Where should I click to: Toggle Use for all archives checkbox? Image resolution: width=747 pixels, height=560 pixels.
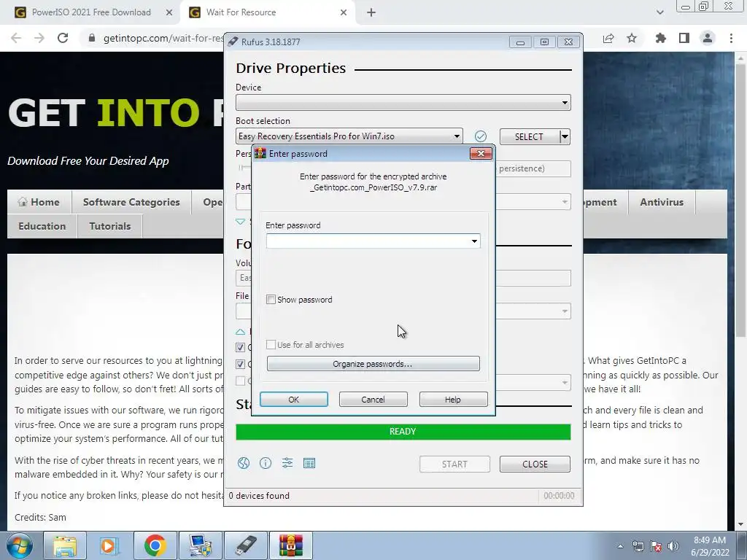coord(271,345)
